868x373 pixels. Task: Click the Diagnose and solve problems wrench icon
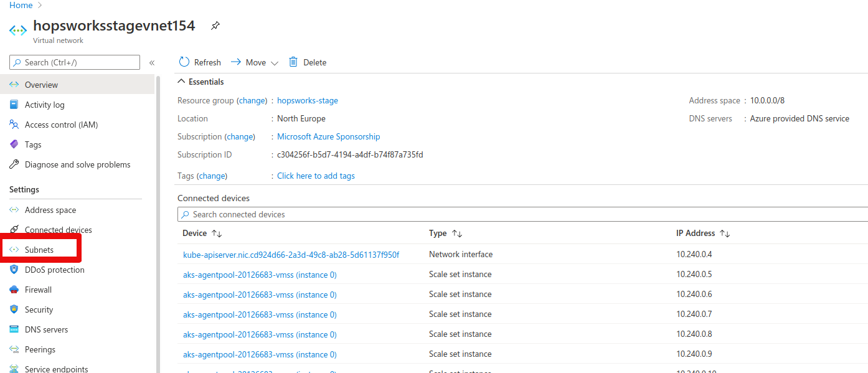(14, 164)
